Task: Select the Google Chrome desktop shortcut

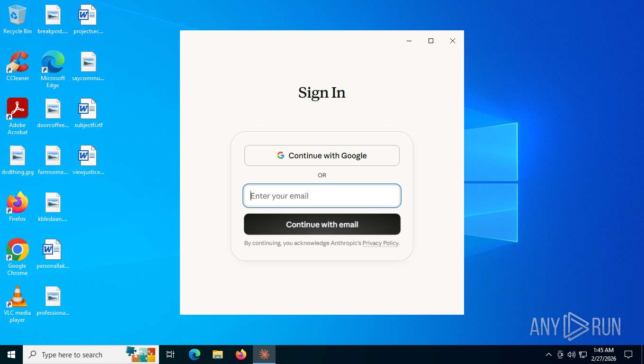Action: (18, 257)
